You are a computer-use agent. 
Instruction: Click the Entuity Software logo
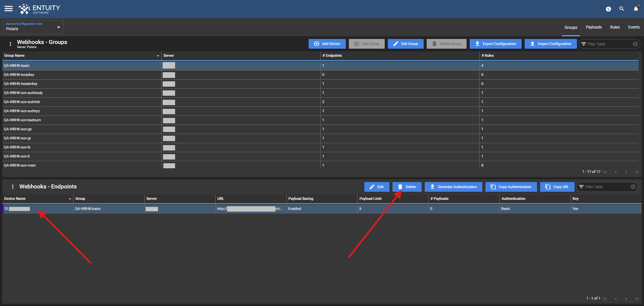click(39, 9)
